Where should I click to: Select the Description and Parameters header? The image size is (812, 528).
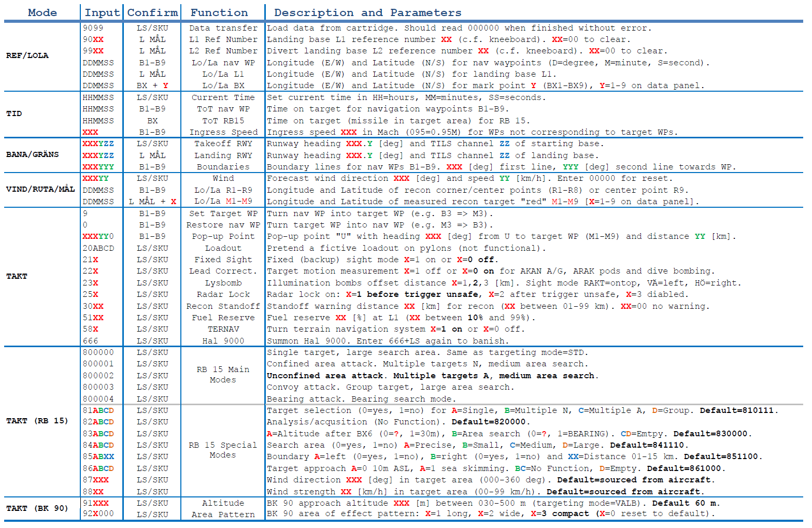coord(367,12)
